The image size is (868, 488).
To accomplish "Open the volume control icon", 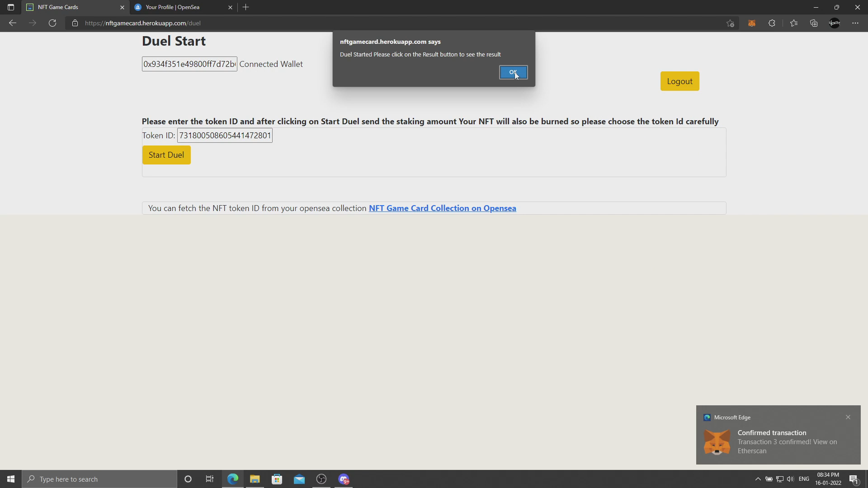I will (790, 479).
